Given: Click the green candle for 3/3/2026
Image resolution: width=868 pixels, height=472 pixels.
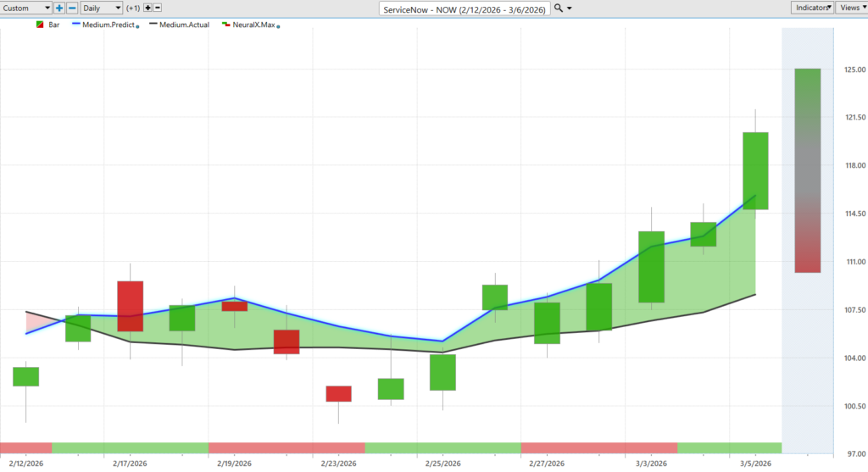Looking at the screenshot, I should click(x=651, y=267).
